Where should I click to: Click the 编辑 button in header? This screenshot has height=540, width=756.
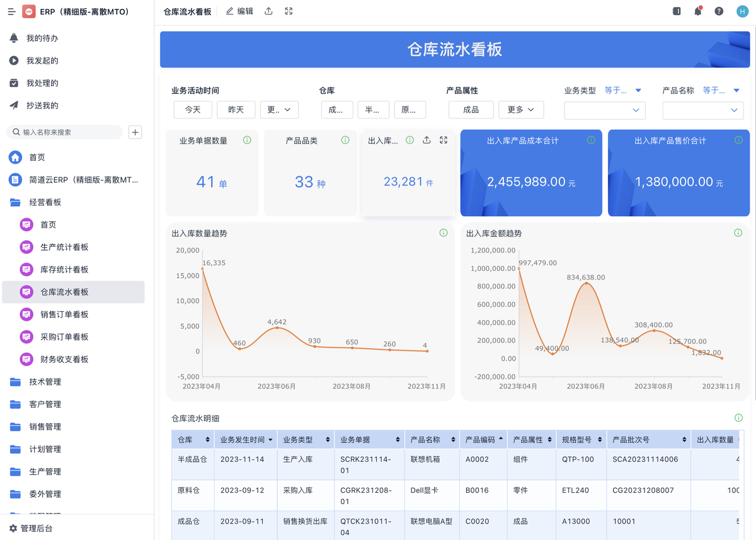[240, 11]
